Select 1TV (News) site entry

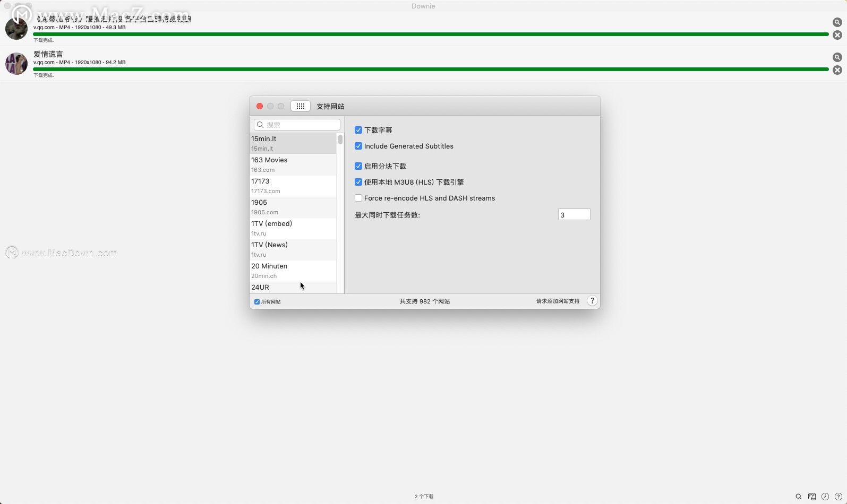(293, 249)
